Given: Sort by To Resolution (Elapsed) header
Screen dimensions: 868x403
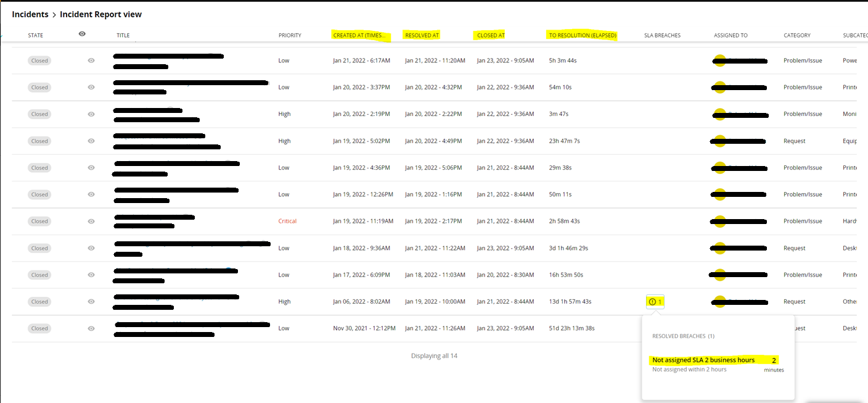Looking at the screenshot, I should tap(583, 35).
